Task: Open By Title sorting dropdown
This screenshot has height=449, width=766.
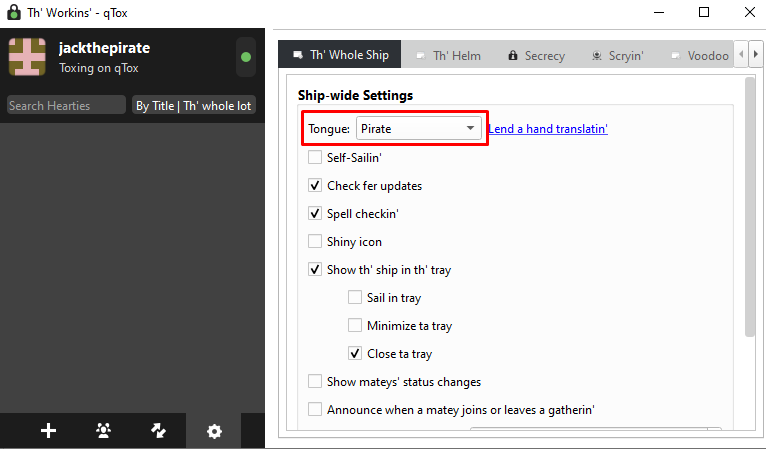Action: [193, 106]
